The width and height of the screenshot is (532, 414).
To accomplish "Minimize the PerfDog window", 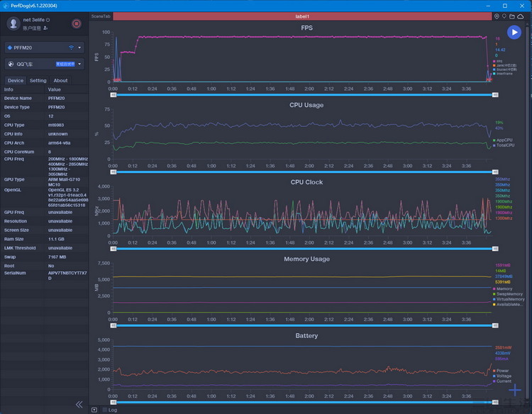I will click(488, 6).
